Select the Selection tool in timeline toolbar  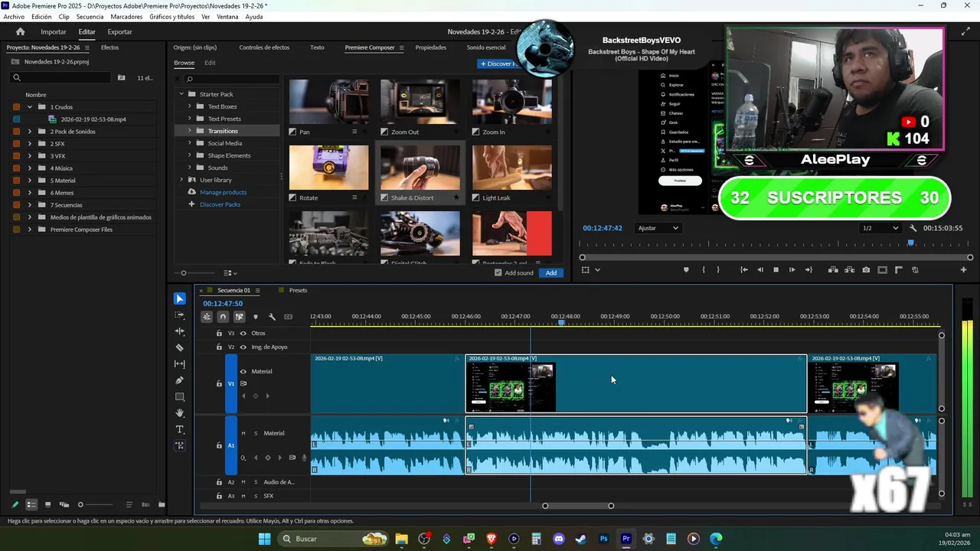(x=179, y=298)
